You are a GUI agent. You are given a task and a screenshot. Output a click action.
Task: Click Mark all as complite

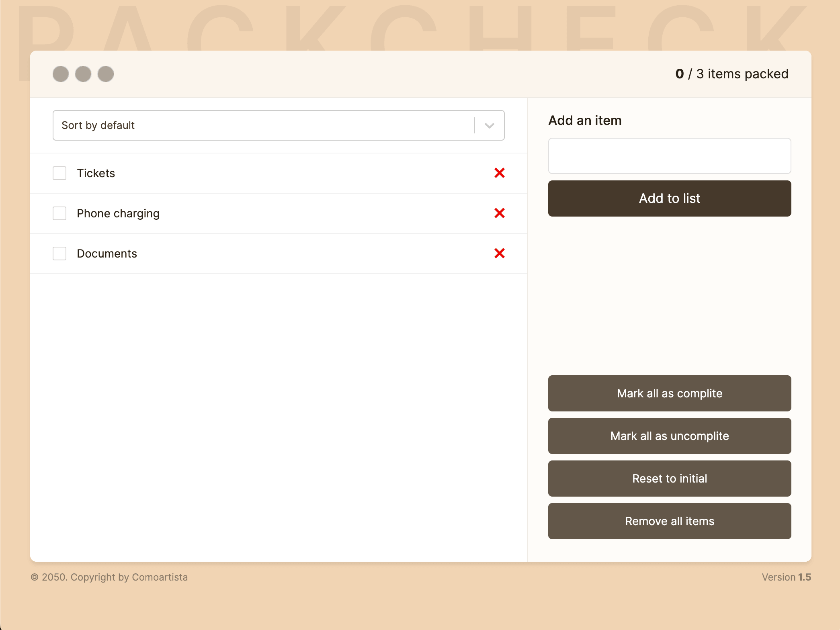click(669, 393)
